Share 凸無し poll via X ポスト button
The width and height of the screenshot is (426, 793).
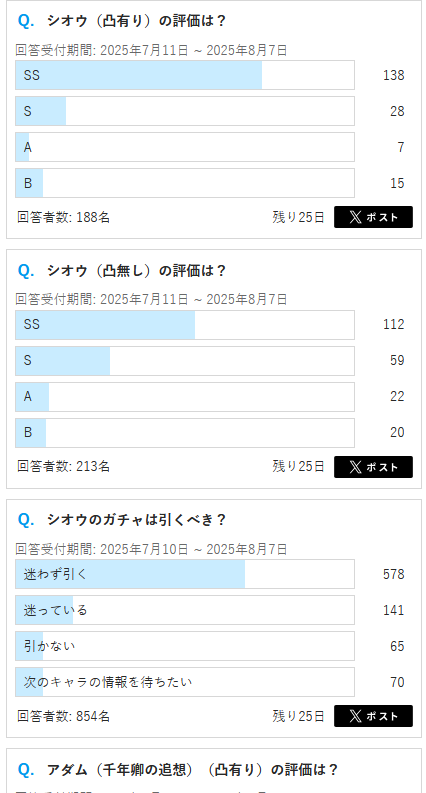coord(373,467)
